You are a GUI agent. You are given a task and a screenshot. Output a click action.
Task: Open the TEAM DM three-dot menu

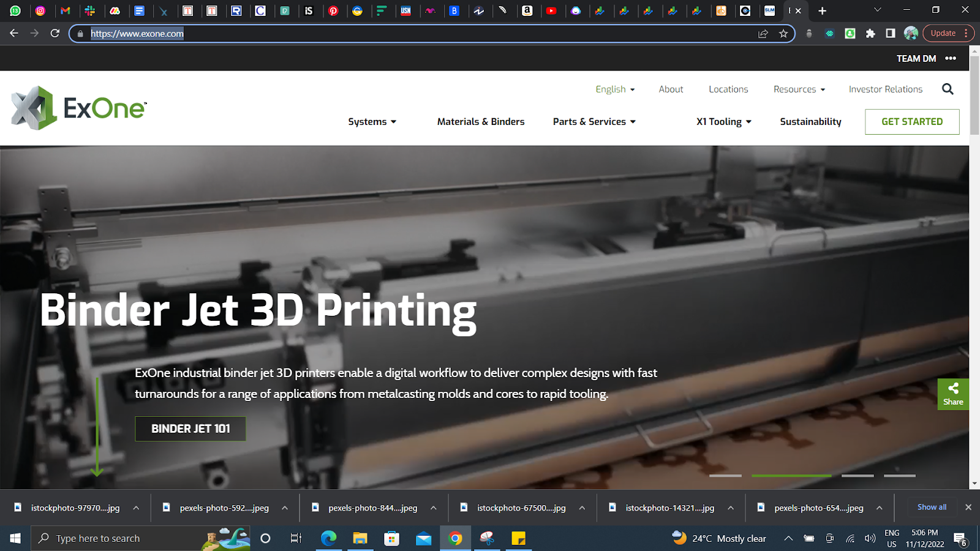951,58
